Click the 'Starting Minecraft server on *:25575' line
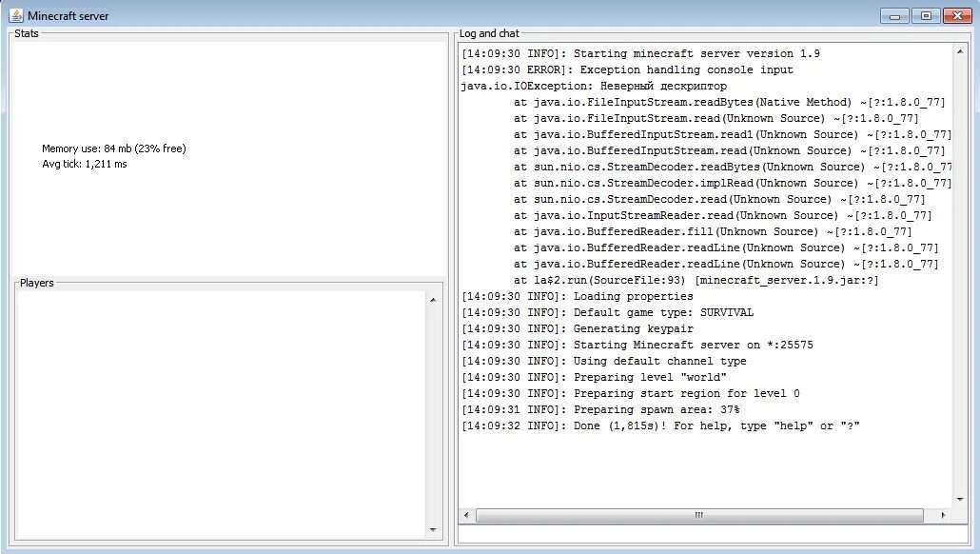The image size is (980, 554). point(637,346)
